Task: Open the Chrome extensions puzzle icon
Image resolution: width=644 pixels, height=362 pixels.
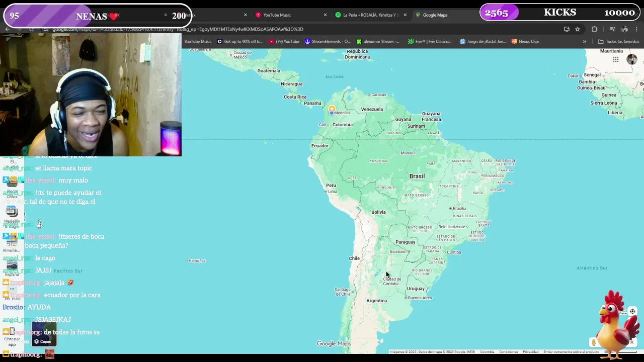Action: coord(594,29)
